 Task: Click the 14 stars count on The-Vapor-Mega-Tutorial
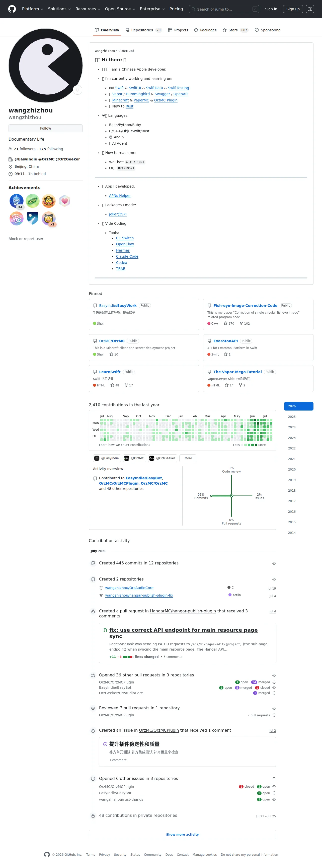point(229,385)
